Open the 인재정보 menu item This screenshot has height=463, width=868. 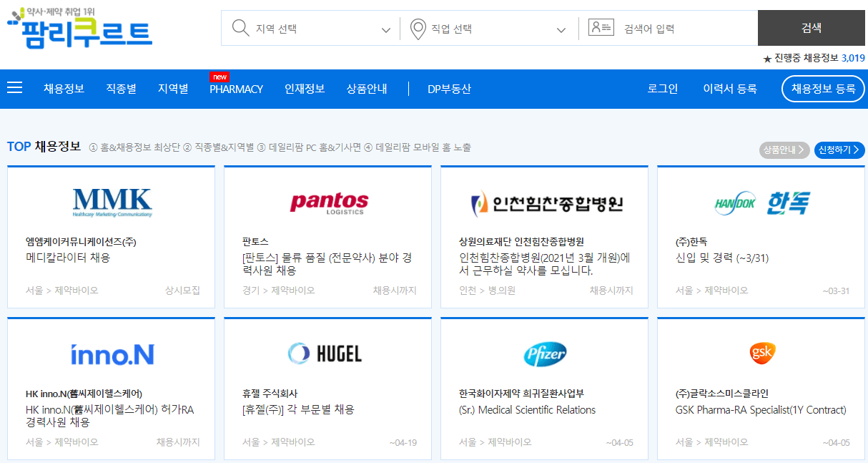[x=304, y=88]
